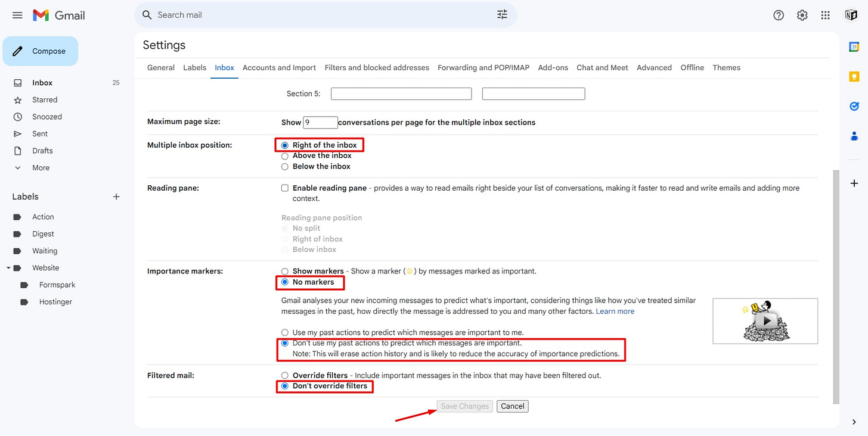Open the main Gmail menu hamburger
The width and height of the screenshot is (868, 436).
pos(17,15)
